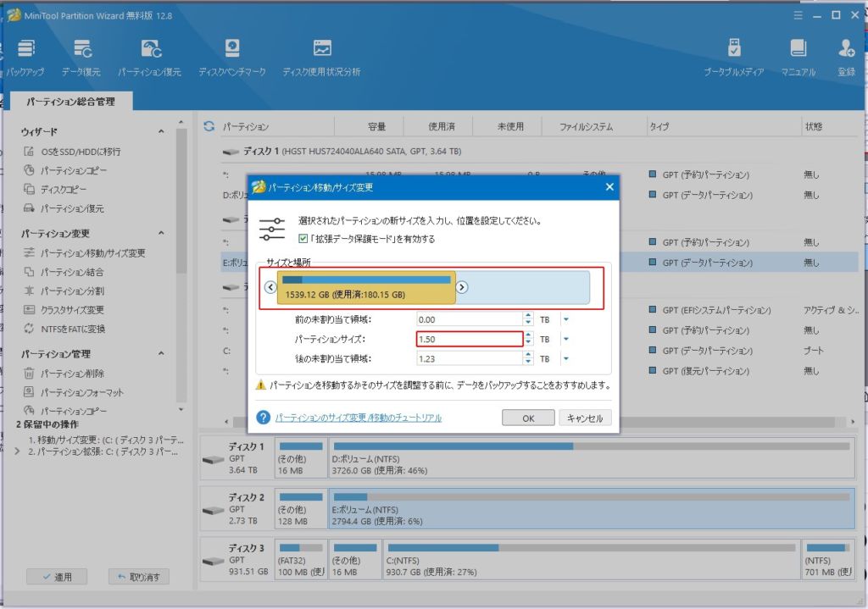Collapse the ウィザード section
This screenshot has height=609, width=868.
161,132
